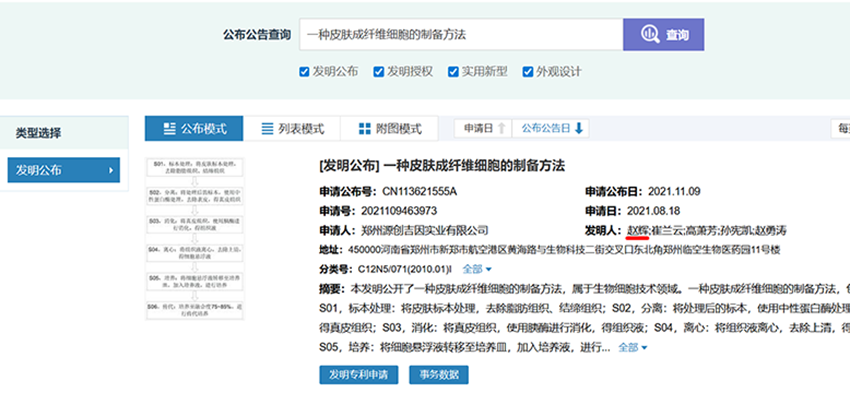This screenshot has width=850, height=393.
Task: Expand 全部 next to 分类号
Action: click(x=476, y=269)
